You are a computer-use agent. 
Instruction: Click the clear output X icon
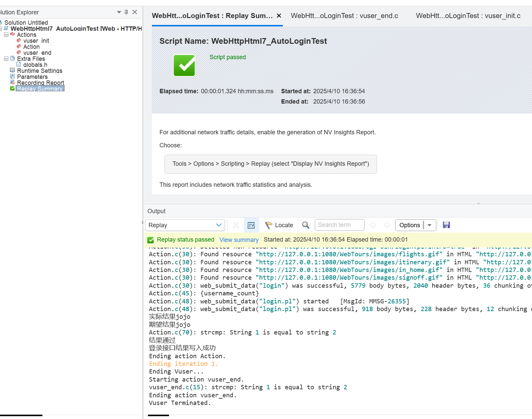tap(236, 225)
